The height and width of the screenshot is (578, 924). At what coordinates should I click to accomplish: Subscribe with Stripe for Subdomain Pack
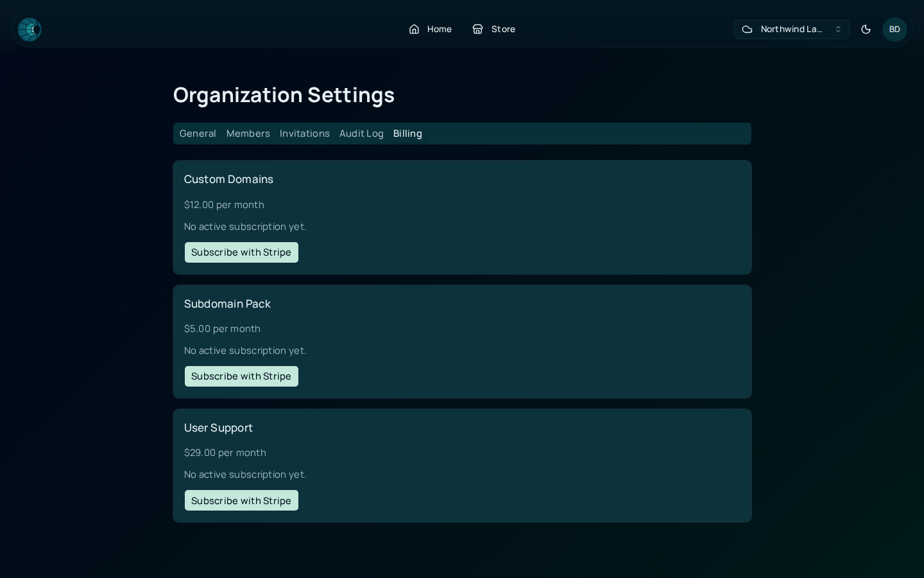click(x=241, y=376)
